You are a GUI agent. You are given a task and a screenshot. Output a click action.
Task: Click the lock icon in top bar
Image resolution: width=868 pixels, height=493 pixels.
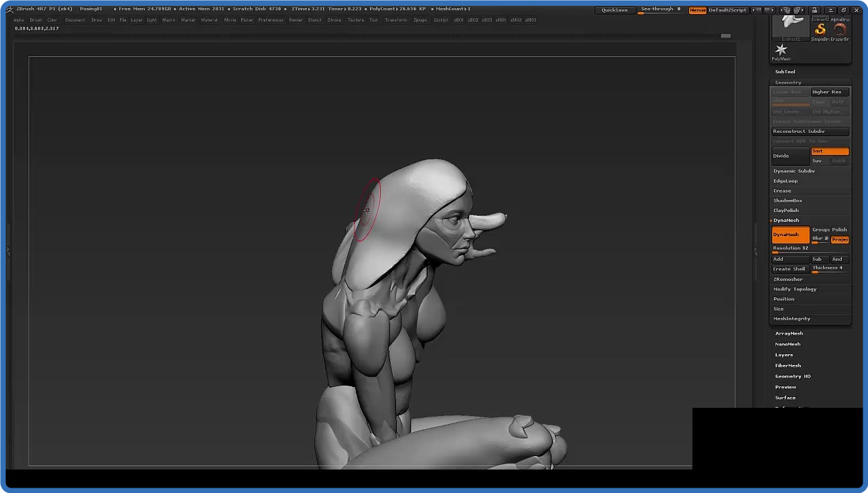(814, 10)
